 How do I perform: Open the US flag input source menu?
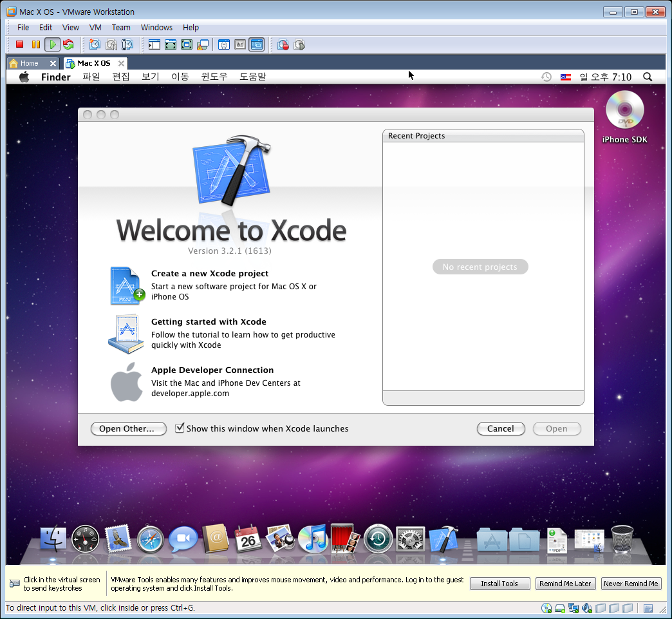pyautogui.click(x=566, y=77)
